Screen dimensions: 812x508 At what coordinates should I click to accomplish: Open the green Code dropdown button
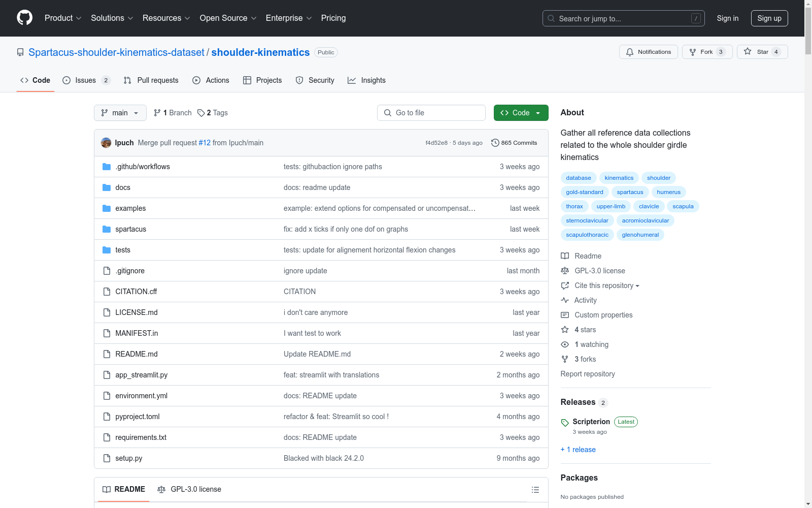[521, 113]
